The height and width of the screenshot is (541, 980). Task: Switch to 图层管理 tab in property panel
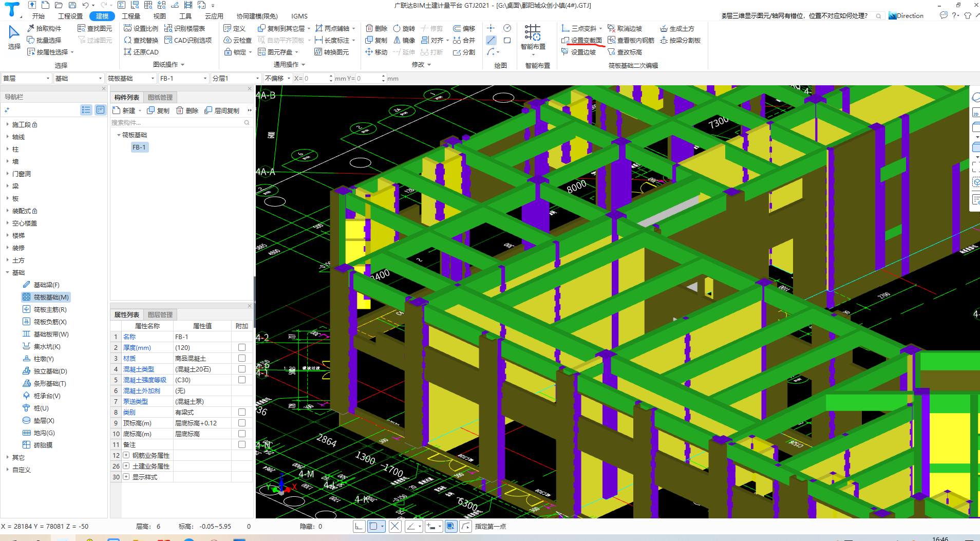pyautogui.click(x=160, y=314)
